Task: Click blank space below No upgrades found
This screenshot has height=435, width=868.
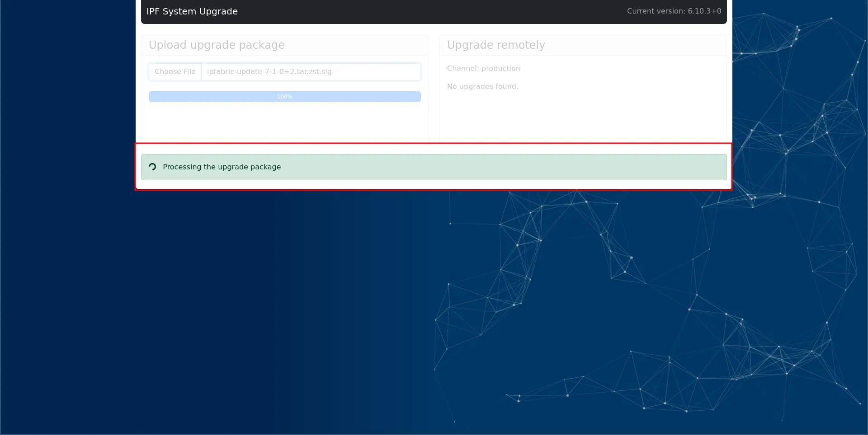Action: pyautogui.click(x=582, y=117)
